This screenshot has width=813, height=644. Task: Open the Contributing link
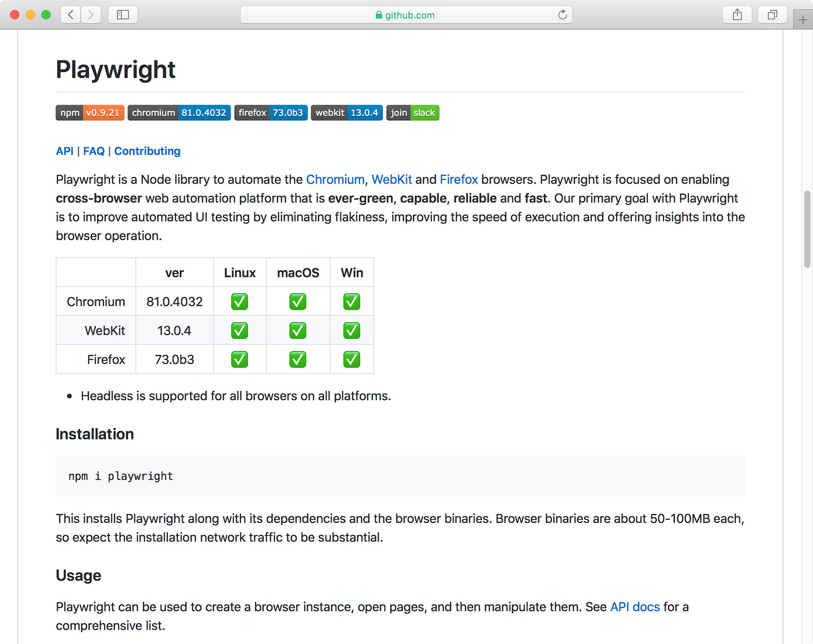click(x=147, y=151)
